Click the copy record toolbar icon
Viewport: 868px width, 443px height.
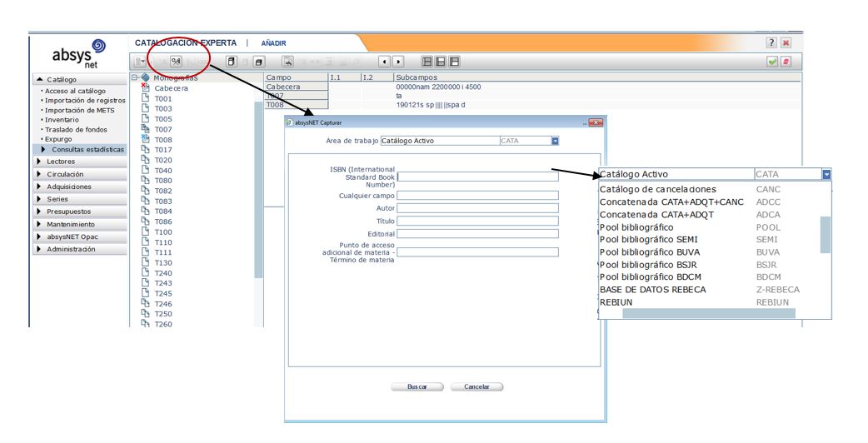[x=232, y=62]
